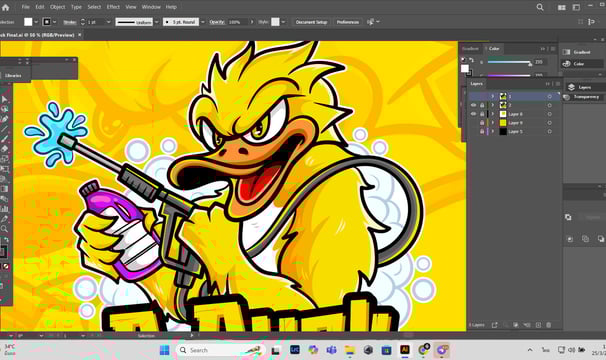Click the Default Fill and Stroke icon in the Color panel

pos(463,60)
